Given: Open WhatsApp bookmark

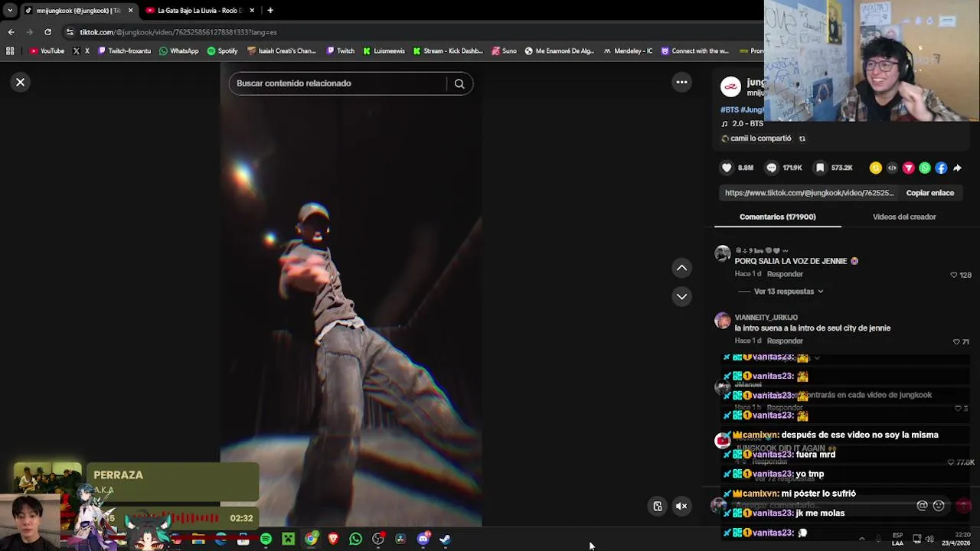Looking at the screenshot, I should point(179,51).
